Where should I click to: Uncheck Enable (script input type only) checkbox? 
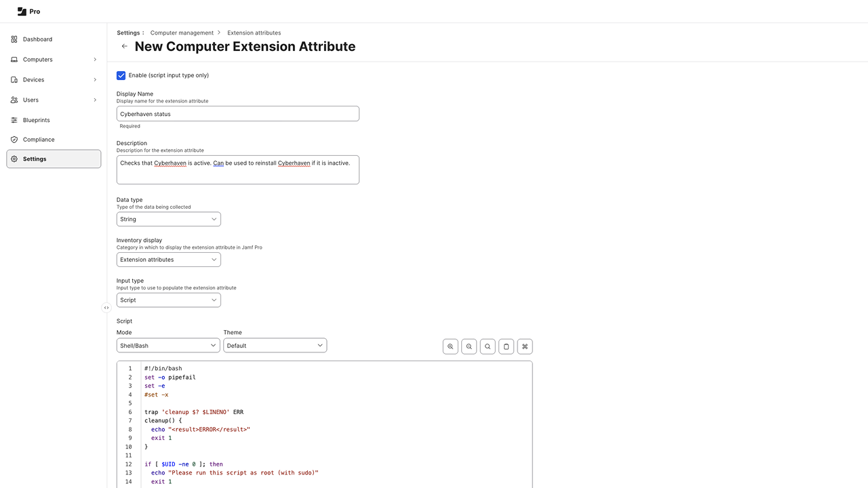(121, 75)
